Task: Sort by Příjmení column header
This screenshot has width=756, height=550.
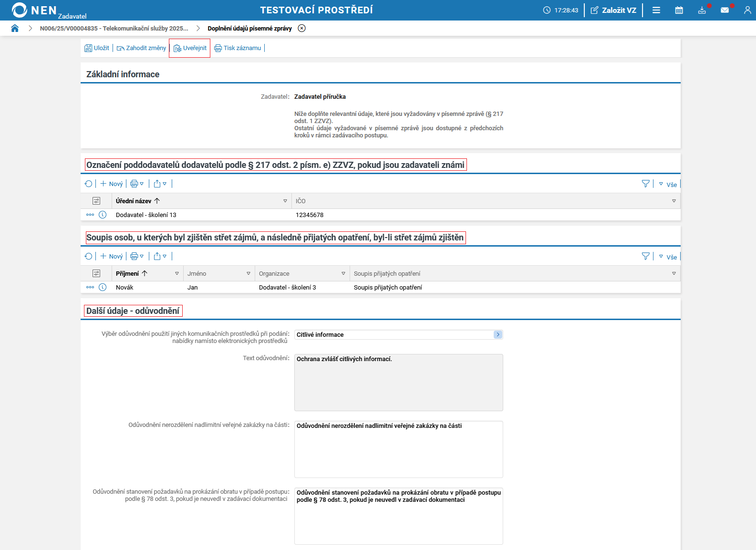Action: point(127,273)
